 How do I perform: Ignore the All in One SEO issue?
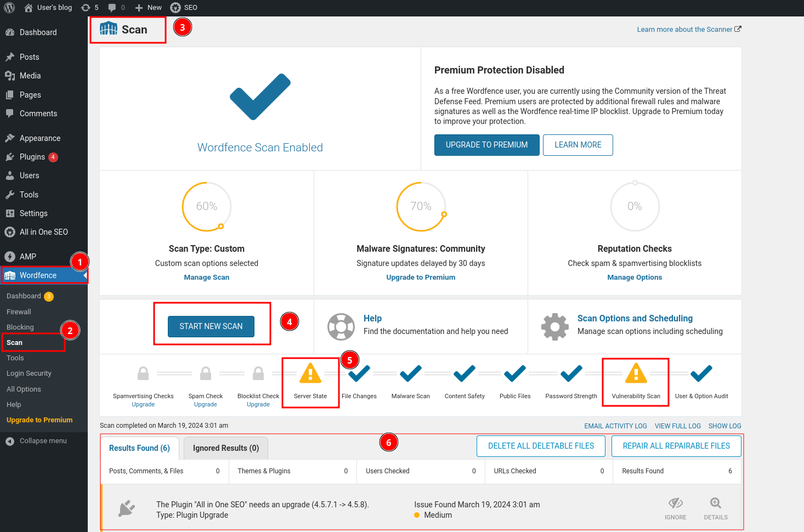(x=675, y=508)
